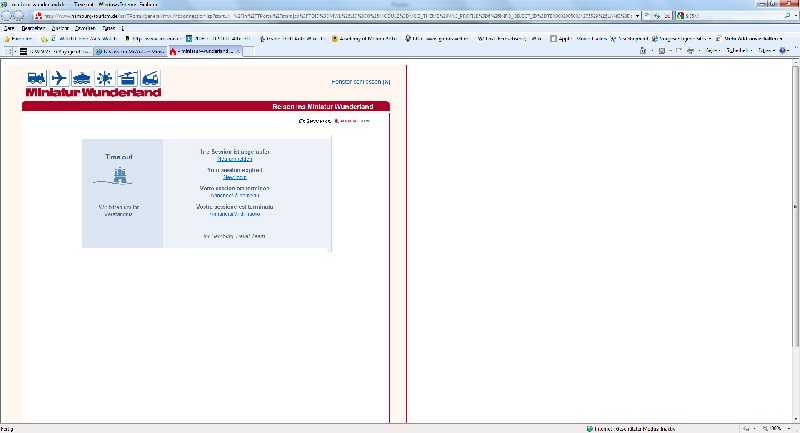
Task: Click the 'Time out' heading text
Action: pyautogui.click(x=119, y=157)
